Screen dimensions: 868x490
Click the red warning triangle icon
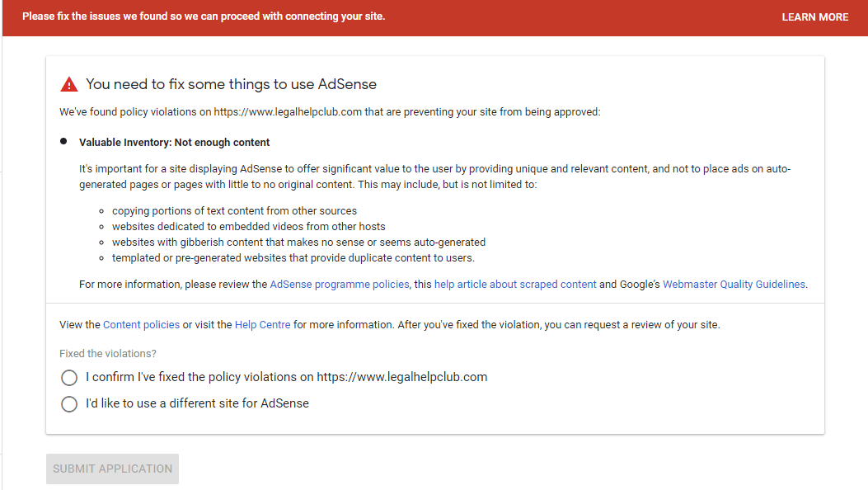coord(69,84)
